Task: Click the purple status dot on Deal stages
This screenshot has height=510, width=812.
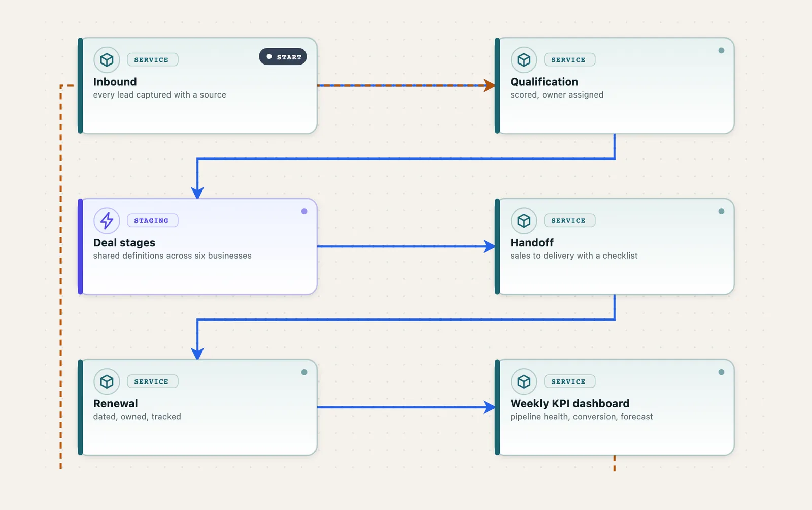Action: pyautogui.click(x=304, y=211)
